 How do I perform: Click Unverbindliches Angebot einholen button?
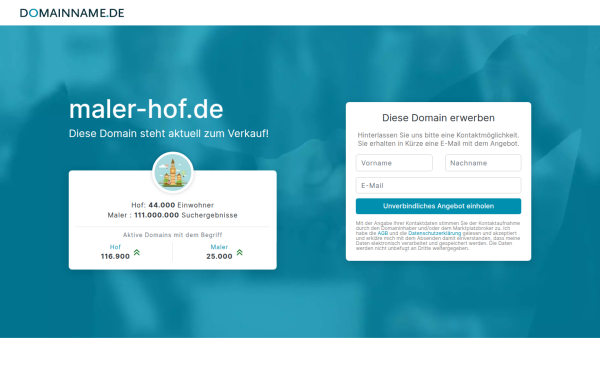[x=439, y=206]
